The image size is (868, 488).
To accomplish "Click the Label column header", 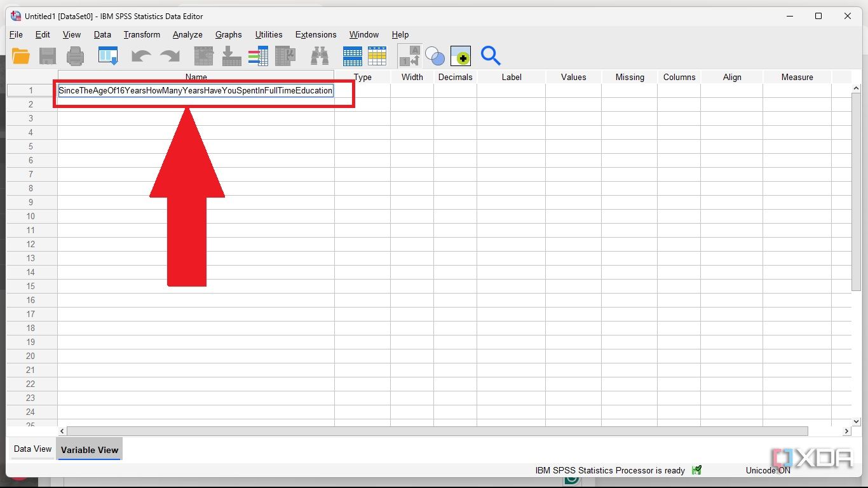I will tap(511, 77).
